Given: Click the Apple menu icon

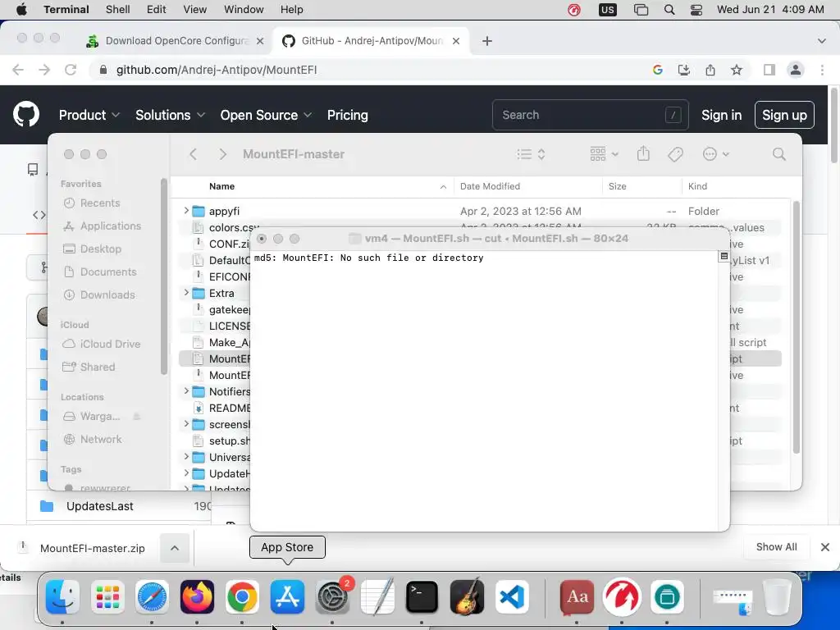Looking at the screenshot, I should point(21,10).
